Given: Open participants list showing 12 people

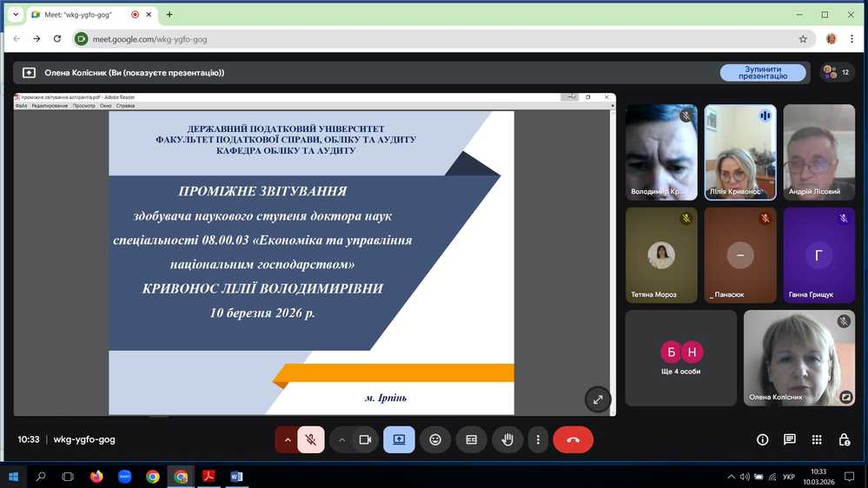Looking at the screenshot, I should pyautogui.click(x=836, y=73).
